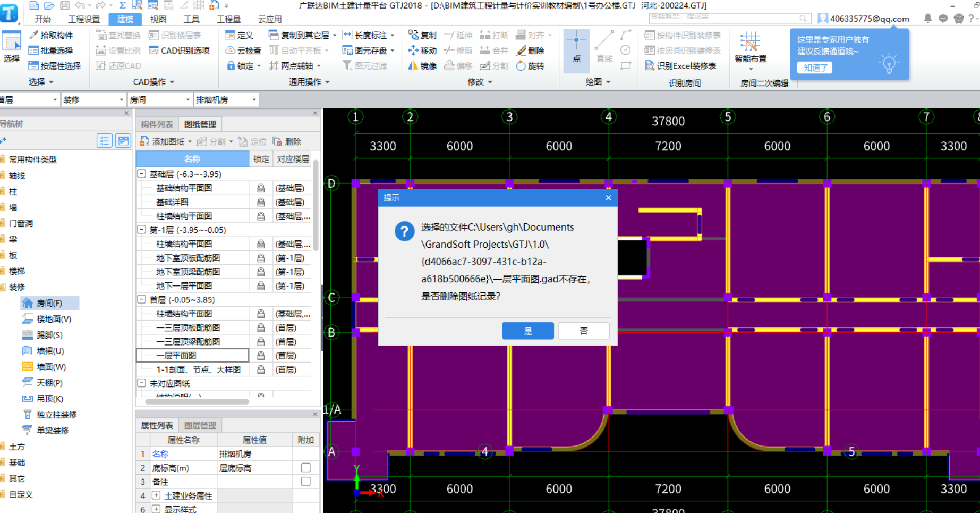This screenshot has width=980, height=513.
Task: Activate 按属性选择 tool
Action: coord(55,66)
